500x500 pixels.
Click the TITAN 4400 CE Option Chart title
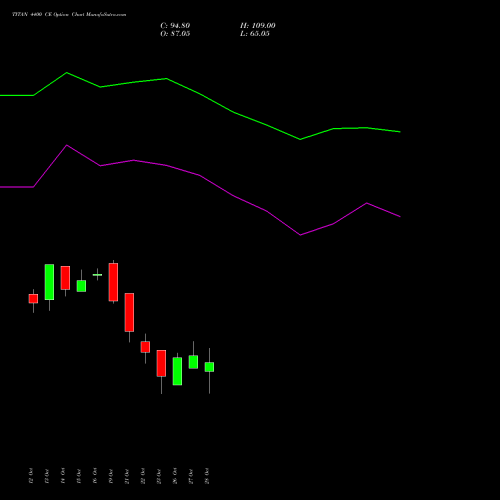[x=69, y=15]
